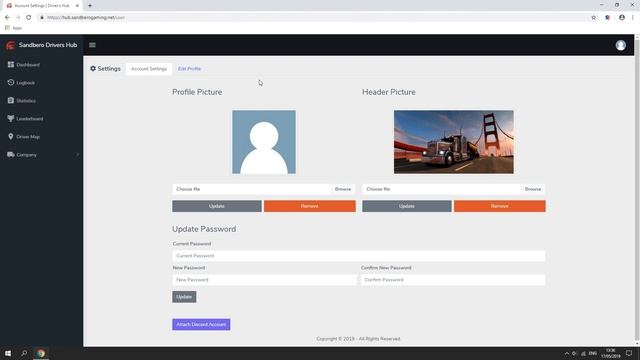This screenshot has width=640, height=360.
Task: Click Browse for the profile picture file
Action: [x=343, y=189]
